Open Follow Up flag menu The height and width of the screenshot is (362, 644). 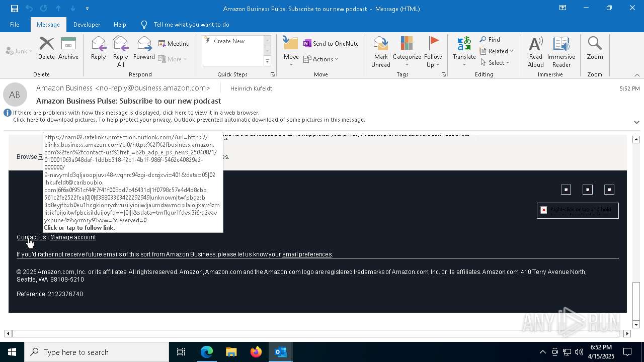433,52
